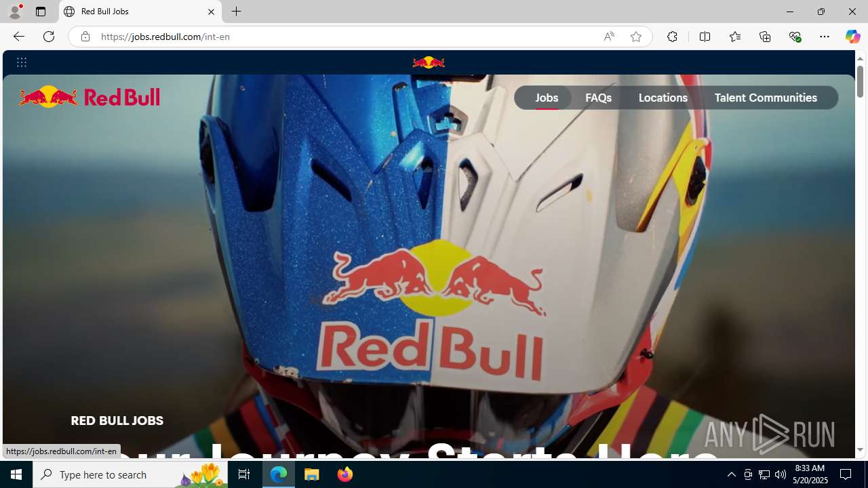Go back to the previous page

pyautogui.click(x=18, y=37)
